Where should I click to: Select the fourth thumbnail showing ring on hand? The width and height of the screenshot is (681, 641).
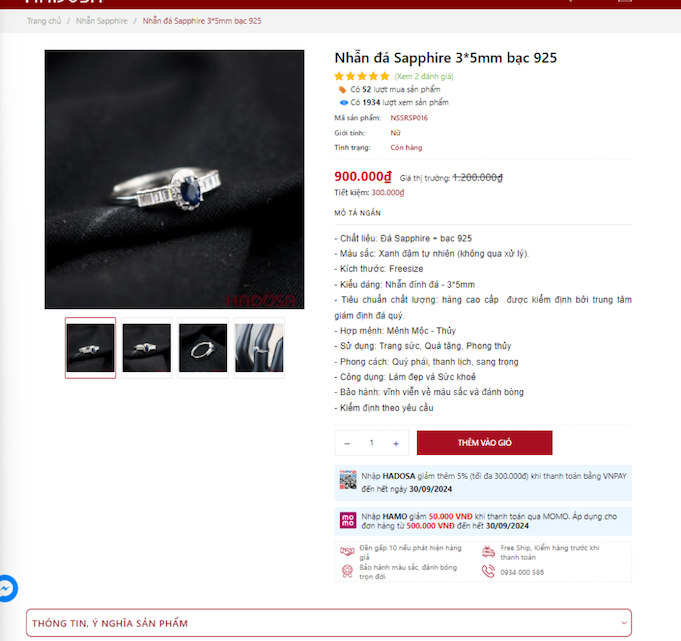(259, 348)
